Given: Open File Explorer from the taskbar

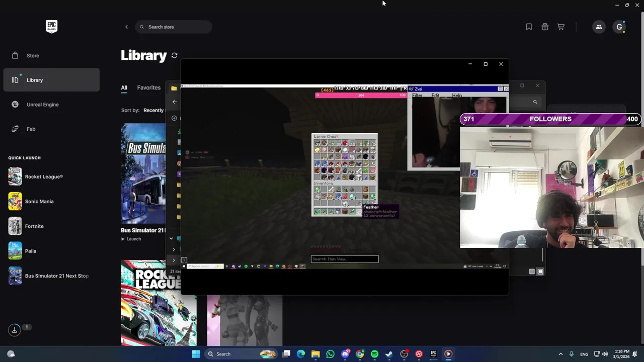Looking at the screenshot, I should 315,354.
